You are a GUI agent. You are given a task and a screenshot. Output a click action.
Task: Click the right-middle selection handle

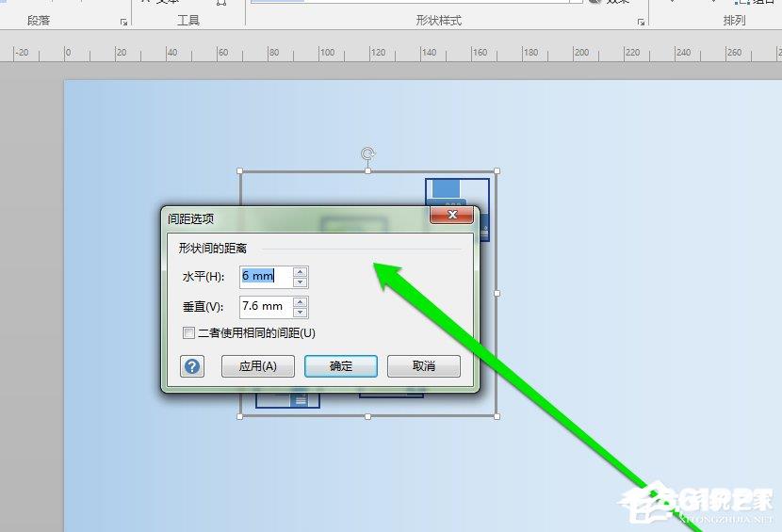497,293
